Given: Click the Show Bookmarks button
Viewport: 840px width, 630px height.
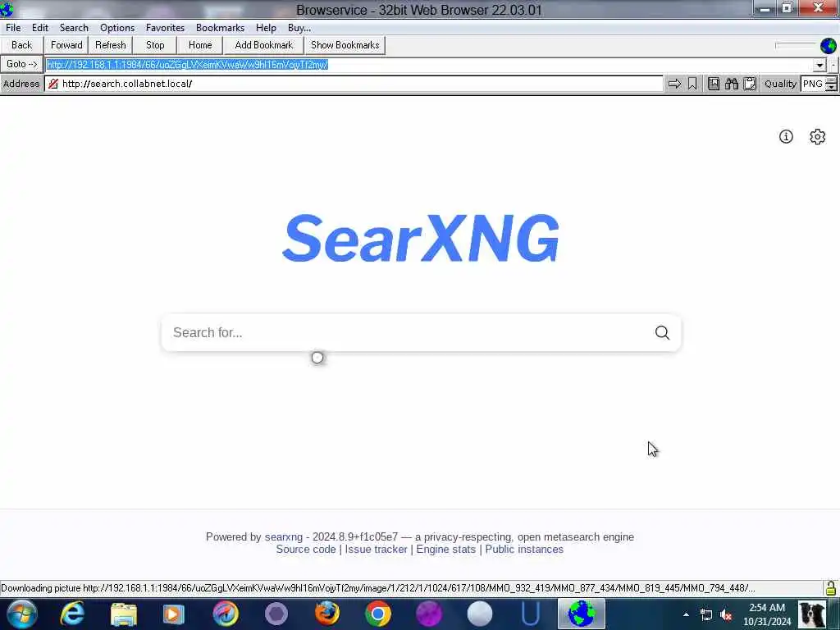Looking at the screenshot, I should [x=345, y=45].
